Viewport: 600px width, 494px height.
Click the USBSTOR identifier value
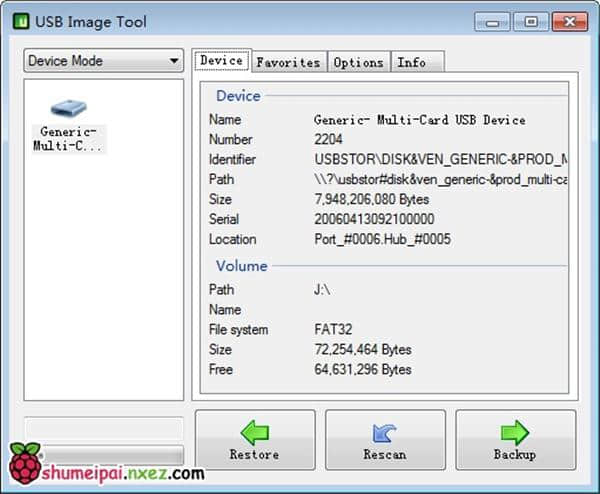(440, 159)
